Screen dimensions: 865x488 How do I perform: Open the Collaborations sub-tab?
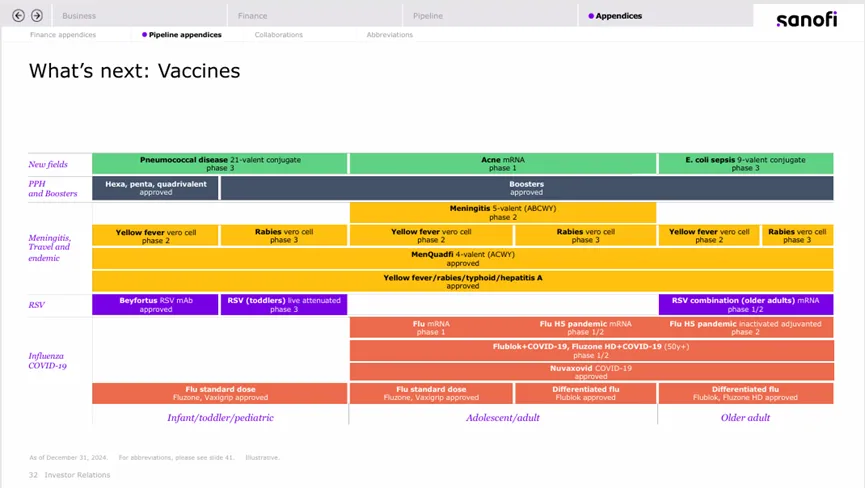[x=278, y=35]
